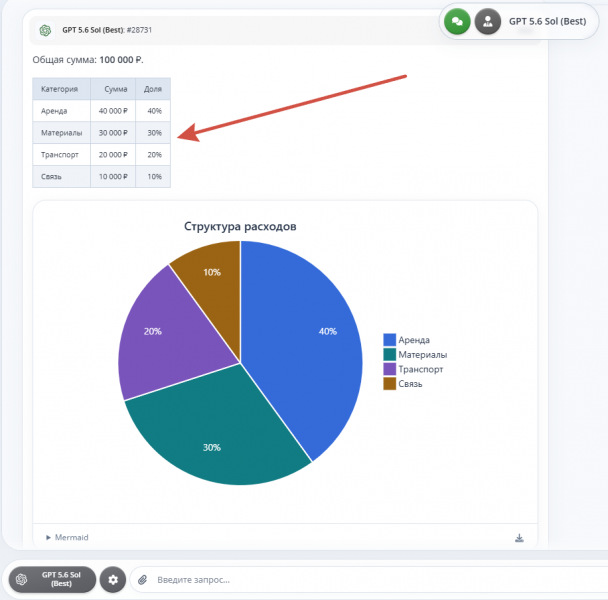Select the purple Транспорт legend entry
The height and width of the screenshot is (600, 608).
(413, 369)
